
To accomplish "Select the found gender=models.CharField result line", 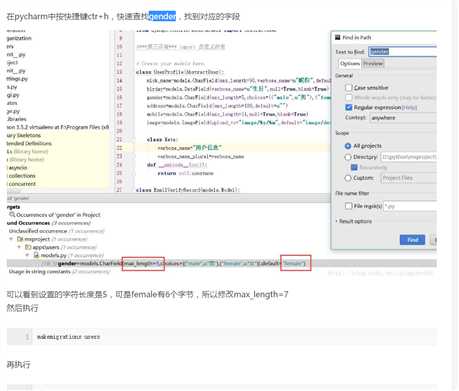I will (x=222, y=264).
